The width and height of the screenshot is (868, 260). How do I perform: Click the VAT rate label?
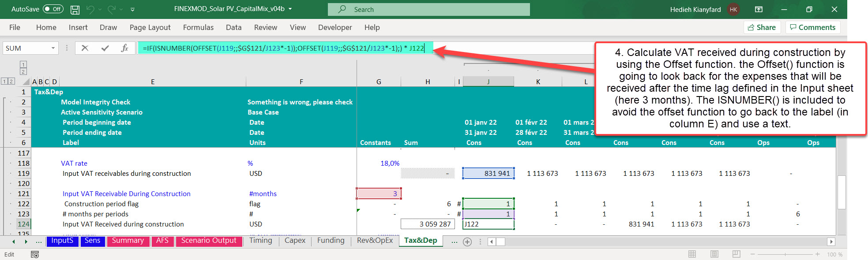coord(74,163)
